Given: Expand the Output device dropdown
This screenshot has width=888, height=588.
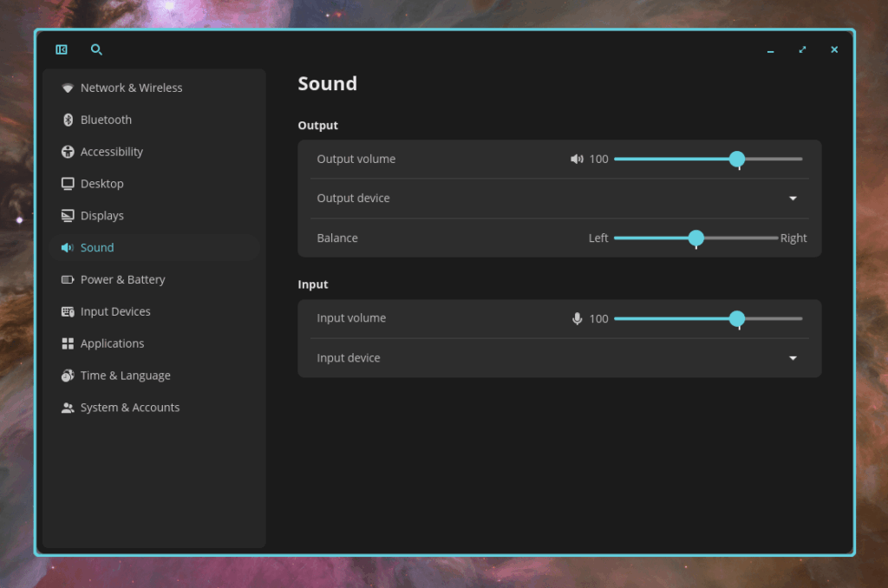Looking at the screenshot, I should [793, 199].
